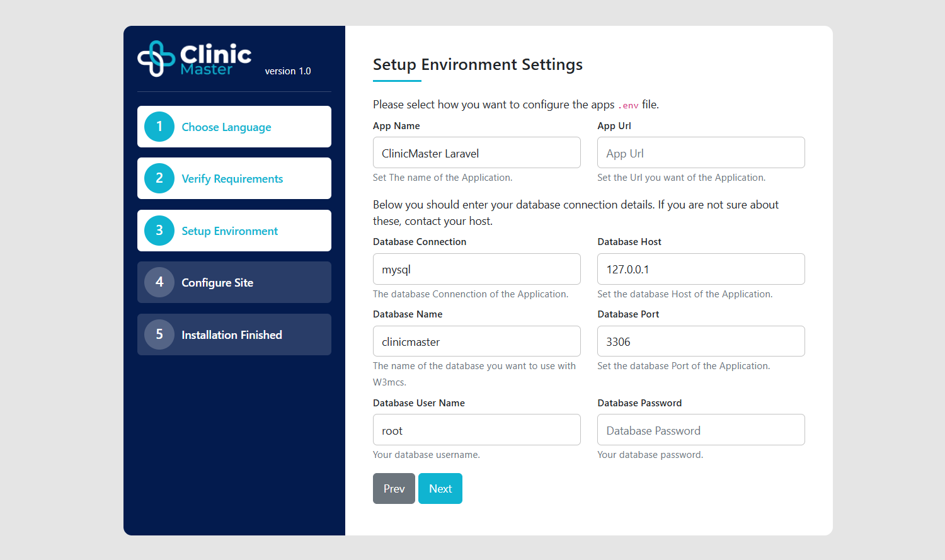Image resolution: width=945 pixels, height=560 pixels.
Task: Select the Installation Finished step
Action: 231,335
